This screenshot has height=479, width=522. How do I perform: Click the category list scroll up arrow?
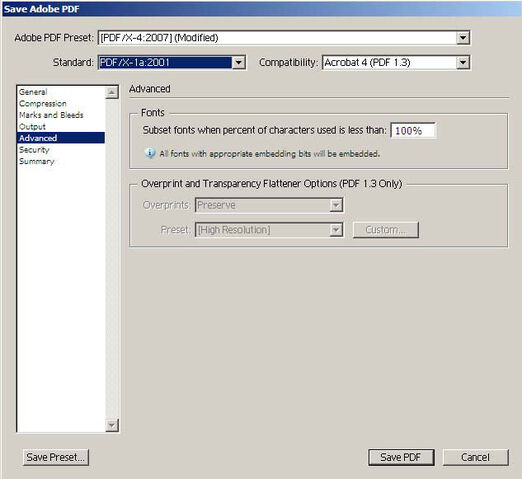(112, 92)
